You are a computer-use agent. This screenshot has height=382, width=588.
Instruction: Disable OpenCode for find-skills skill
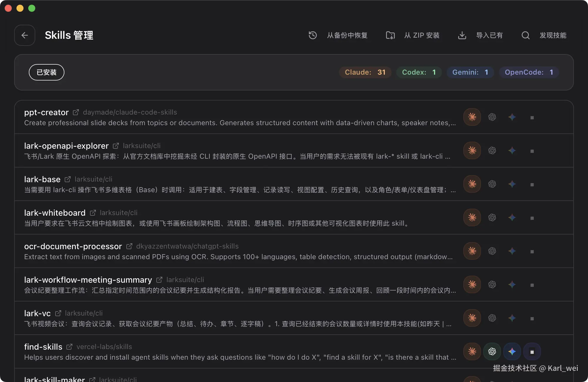pyautogui.click(x=532, y=351)
